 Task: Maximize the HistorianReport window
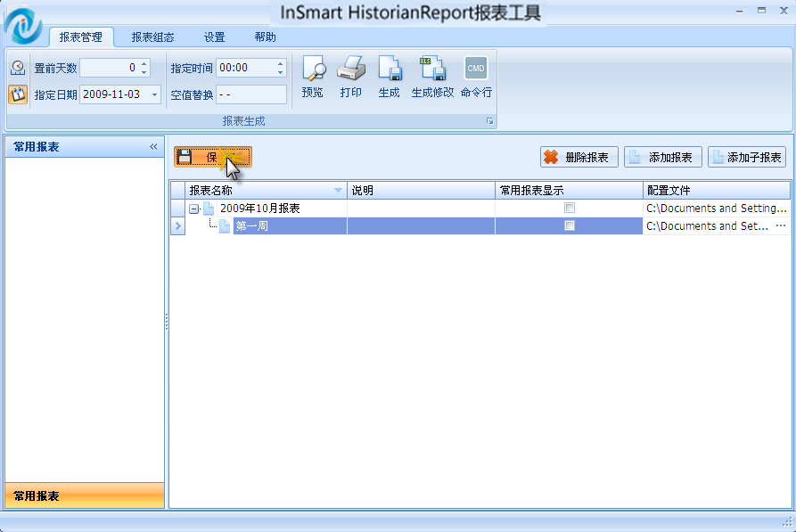coord(761,11)
